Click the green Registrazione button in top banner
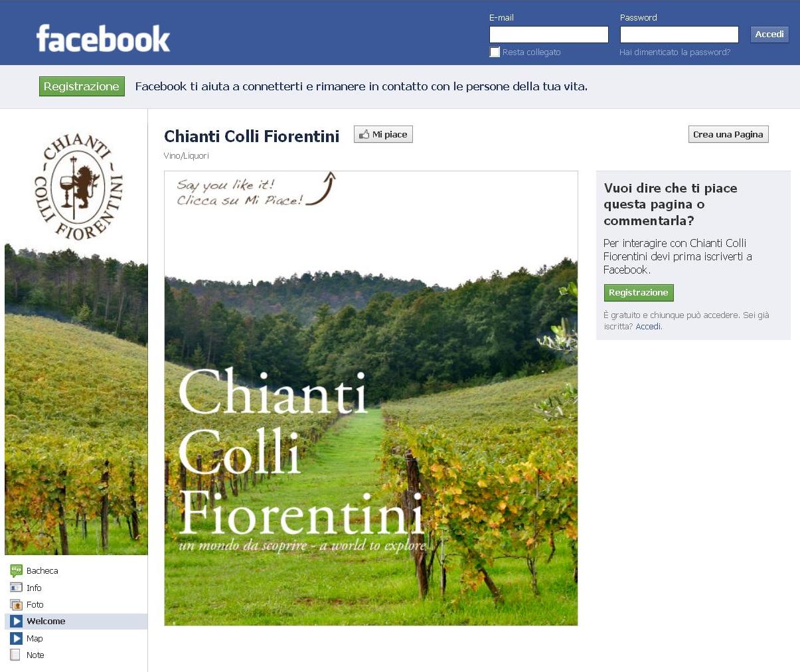 82,86
